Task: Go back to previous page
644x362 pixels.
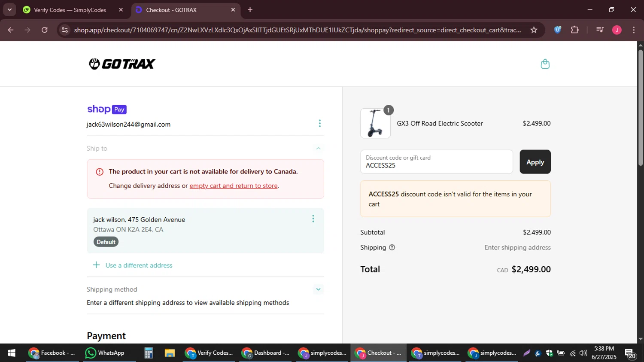Action: (11, 30)
